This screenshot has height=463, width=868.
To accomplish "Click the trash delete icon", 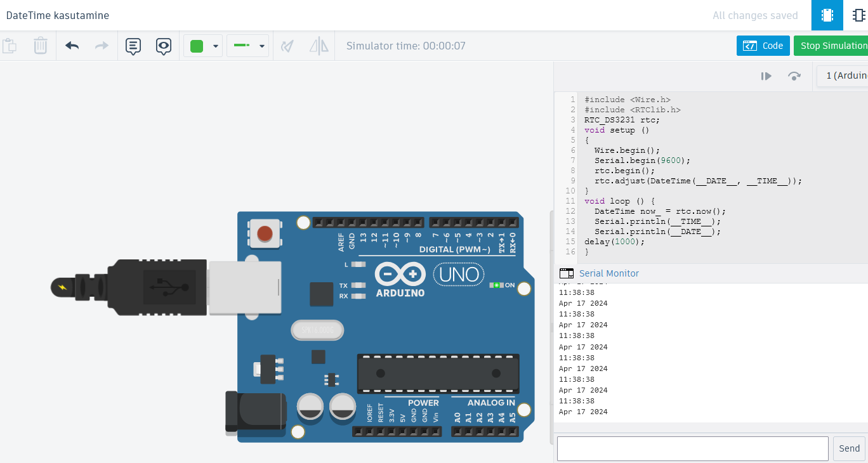I will click(40, 46).
